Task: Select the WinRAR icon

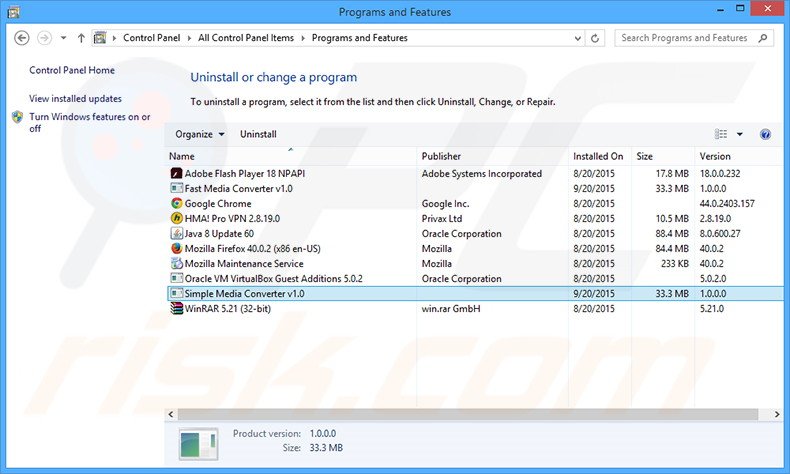Action: (x=176, y=308)
